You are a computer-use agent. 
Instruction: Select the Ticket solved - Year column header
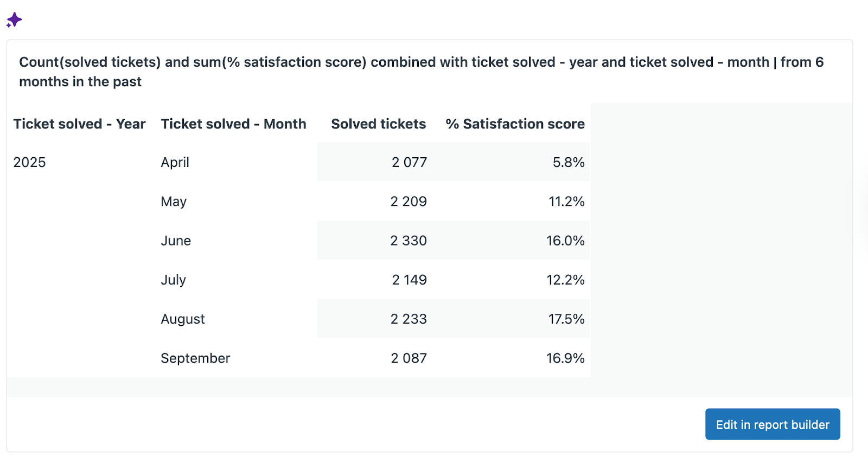pyautogui.click(x=79, y=124)
